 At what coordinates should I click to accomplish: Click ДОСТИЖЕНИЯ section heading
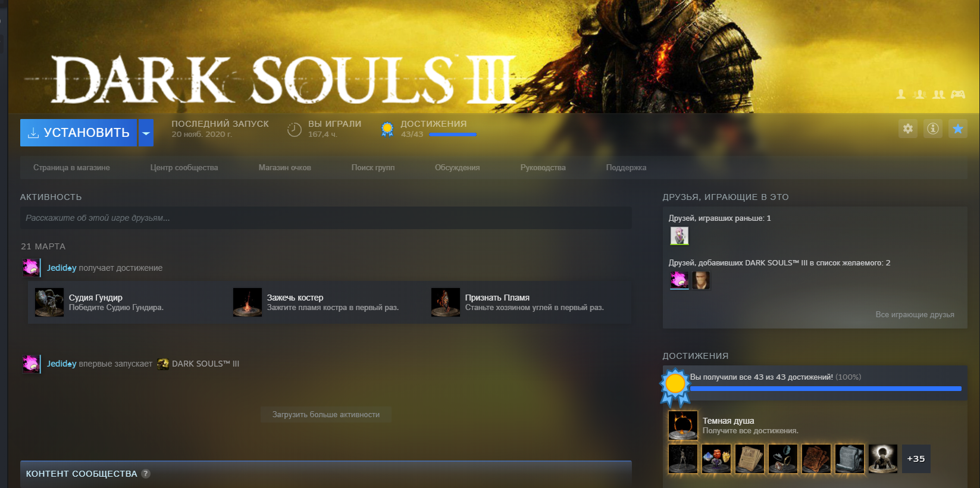[696, 356]
